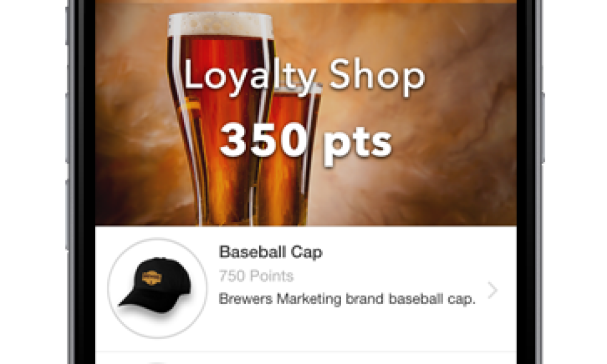Click the divider below Baseball Cap row

[x=306, y=352]
